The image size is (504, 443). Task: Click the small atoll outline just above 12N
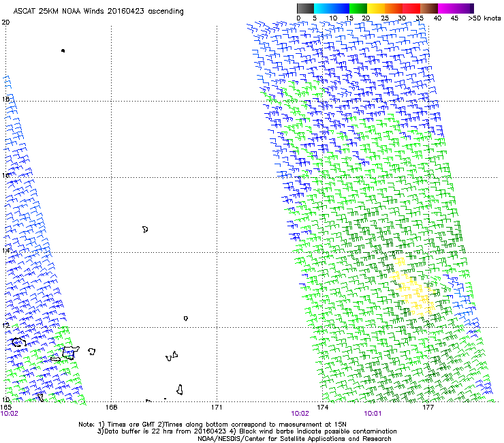point(186,318)
